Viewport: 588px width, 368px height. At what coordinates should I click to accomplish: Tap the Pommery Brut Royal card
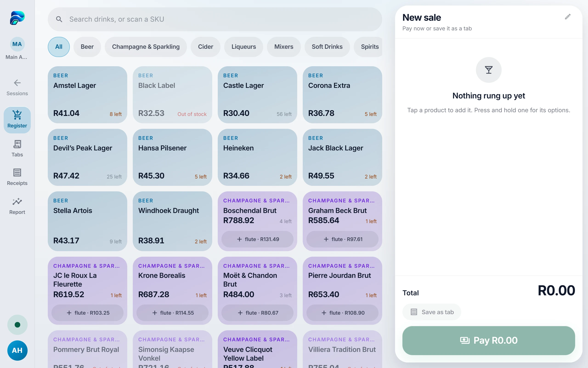click(88, 350)
